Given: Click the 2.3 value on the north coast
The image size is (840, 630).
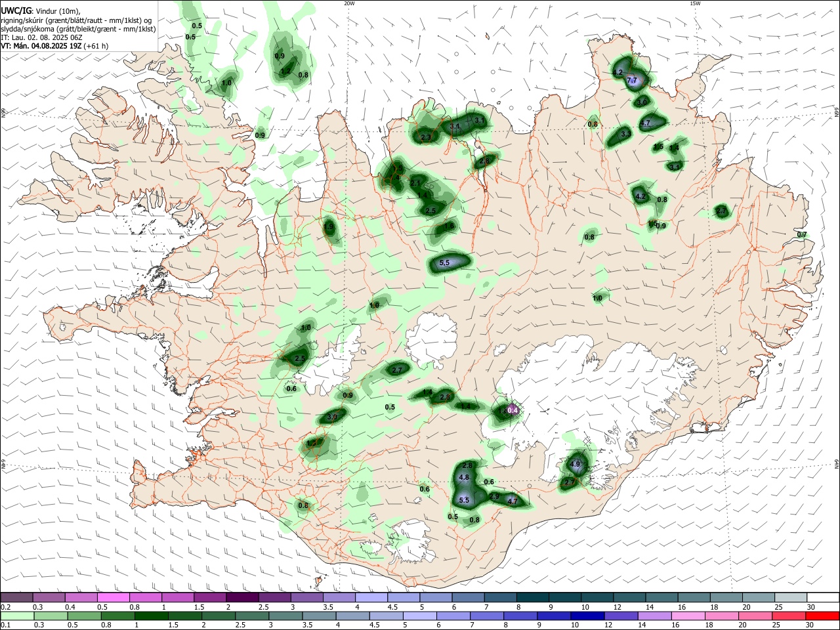Looking at the screenshot, I should [x=426, y=138].
